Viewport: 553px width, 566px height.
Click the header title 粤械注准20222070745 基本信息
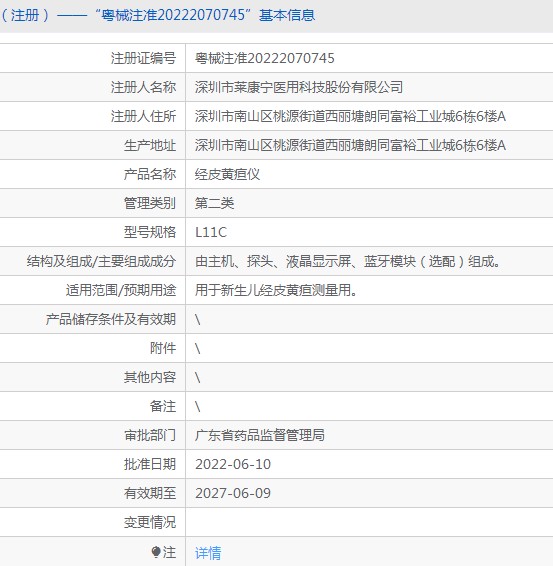point(208,15)
